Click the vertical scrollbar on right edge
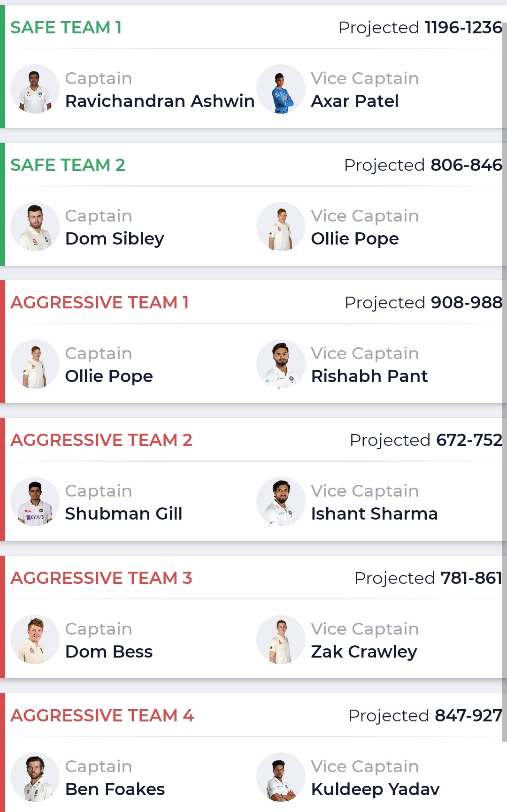Viewport: 507px width, 812px height. pos(504,375)
